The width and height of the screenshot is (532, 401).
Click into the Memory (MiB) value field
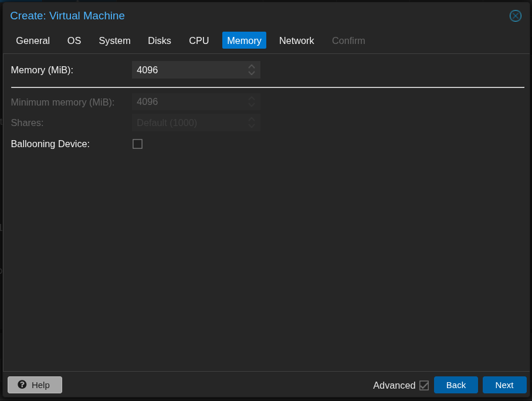pyautogui.click(x=188, y=70)
